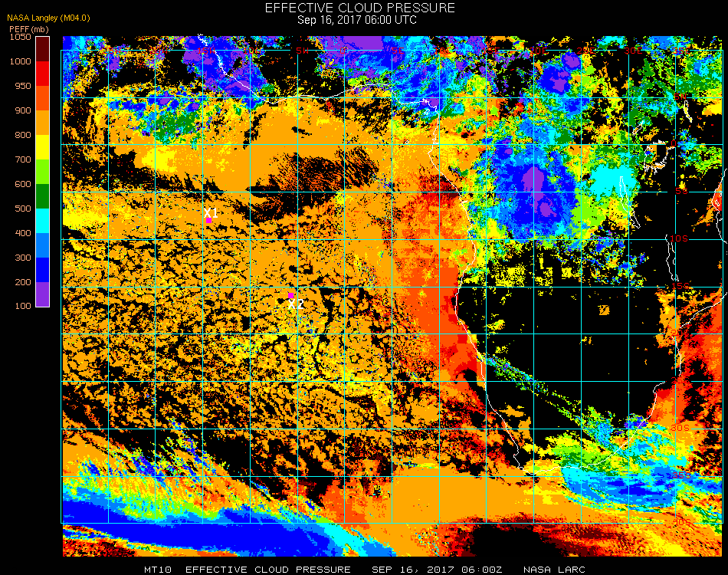Click the '30E' longitude label
The width and height of the screenshot is (728, 575).
[633, 51]
